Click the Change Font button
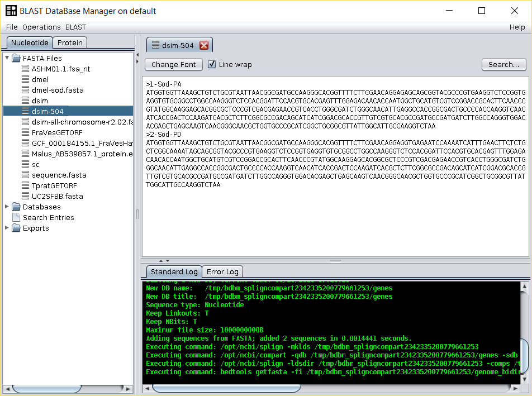 coord(173,64)
